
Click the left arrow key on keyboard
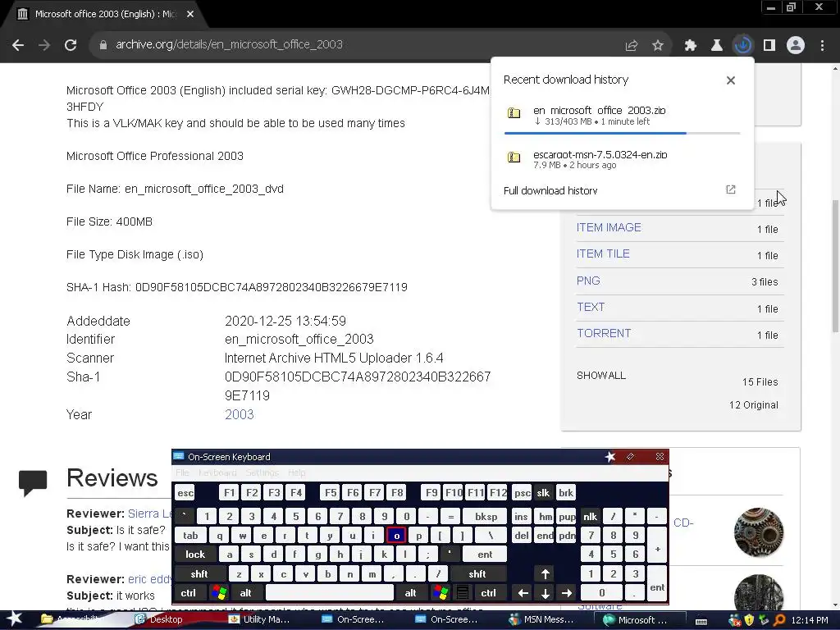coord(523,593)
